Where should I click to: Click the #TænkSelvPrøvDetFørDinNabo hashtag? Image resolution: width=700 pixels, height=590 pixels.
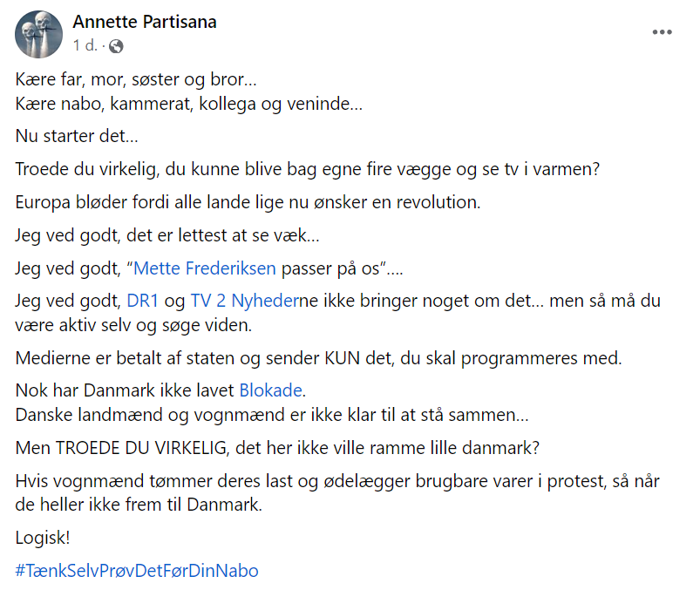[137, 571]
